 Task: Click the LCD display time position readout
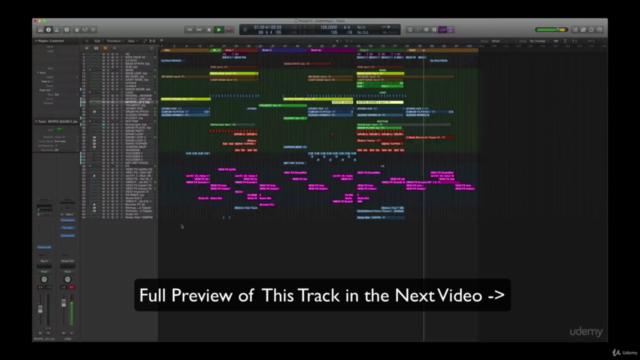tap(267, 27)
